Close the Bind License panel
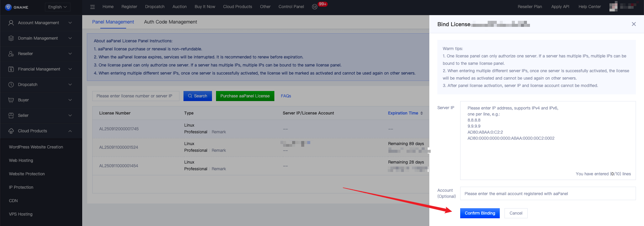 pos(634,24)
